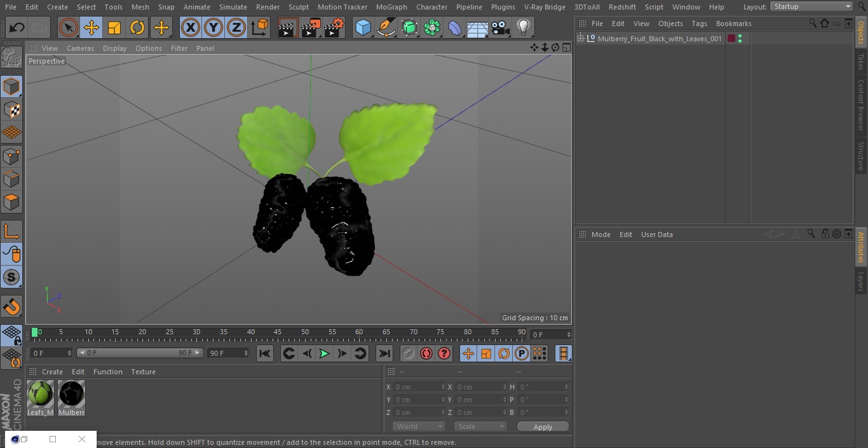This screenshot has width=868, height=448.
Task: Toggle Parameter keyframe recording P
Action: [522, 353]
